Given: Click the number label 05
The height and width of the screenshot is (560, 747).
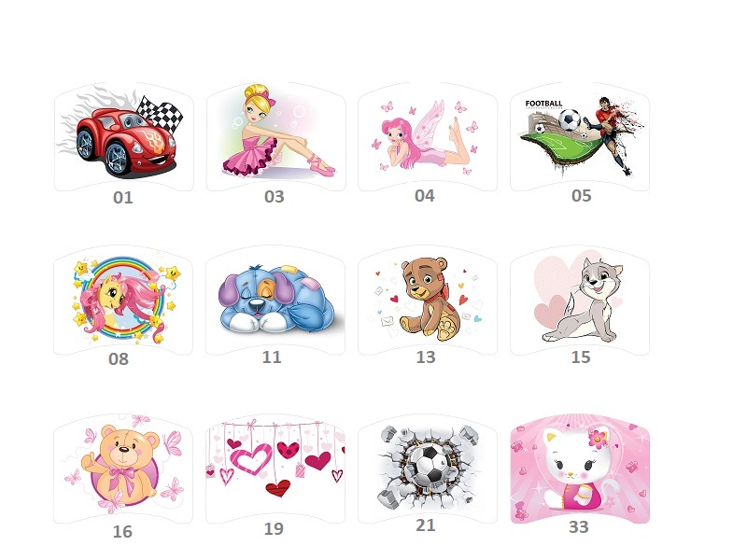Looking at the screenshot, I should pos(581,196).
